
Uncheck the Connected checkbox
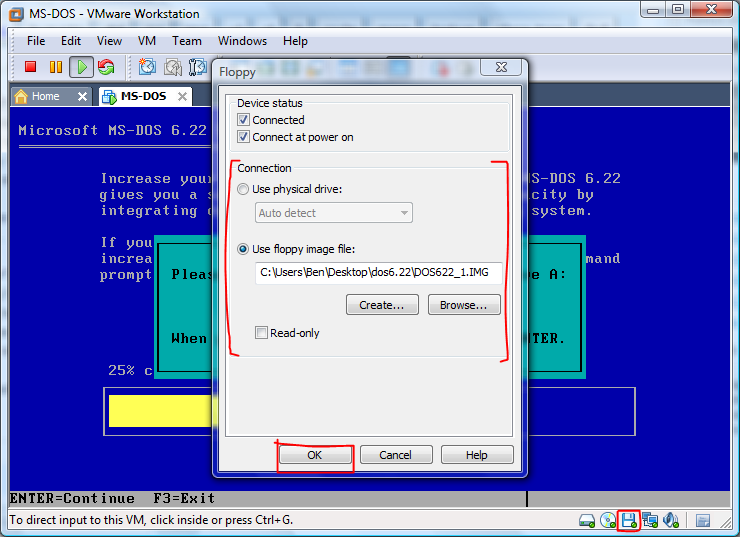(x=243, y=120)
